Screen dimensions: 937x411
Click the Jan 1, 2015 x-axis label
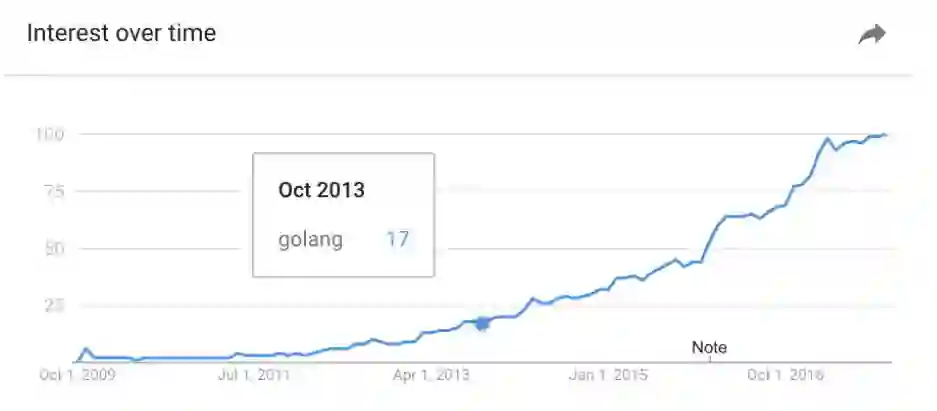(609, 376)
